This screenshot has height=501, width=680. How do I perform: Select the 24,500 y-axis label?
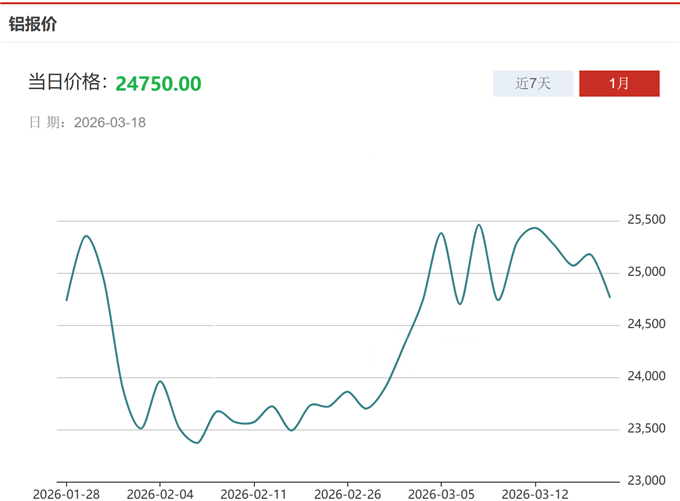(x=646, y=324)
